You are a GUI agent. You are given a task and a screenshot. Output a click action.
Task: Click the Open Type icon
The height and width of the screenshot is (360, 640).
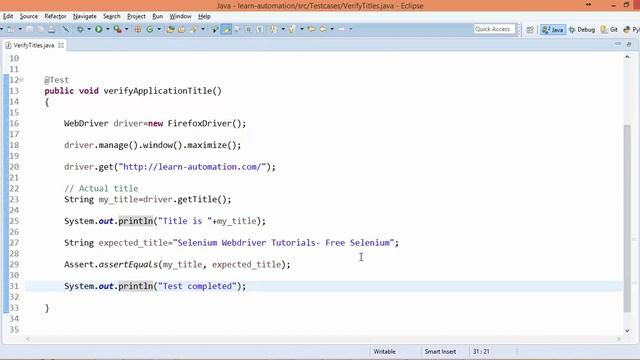[170, 29]
